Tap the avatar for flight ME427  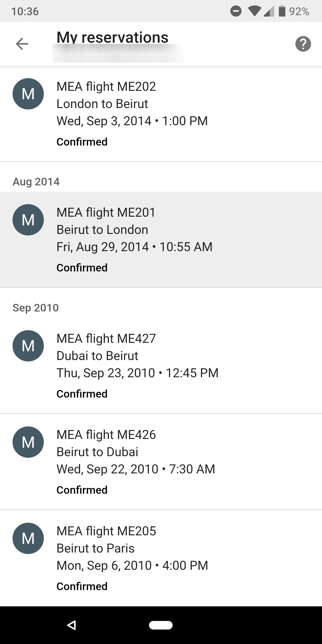pyautogui.click(x=28, y=346)
